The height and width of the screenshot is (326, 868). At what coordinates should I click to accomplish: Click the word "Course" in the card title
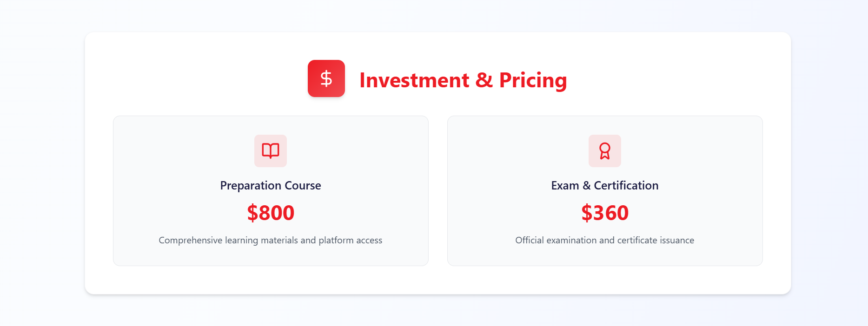coord(303,186)
